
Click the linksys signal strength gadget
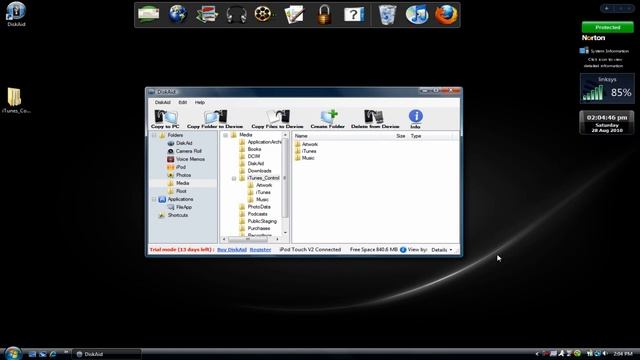point(607,88)
